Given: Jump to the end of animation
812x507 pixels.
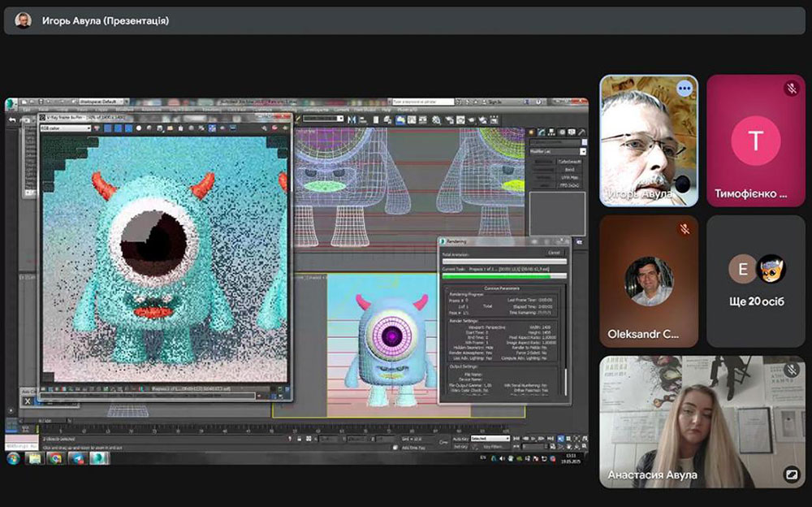Looking at the screenshot, I should [x=551, y=439].
